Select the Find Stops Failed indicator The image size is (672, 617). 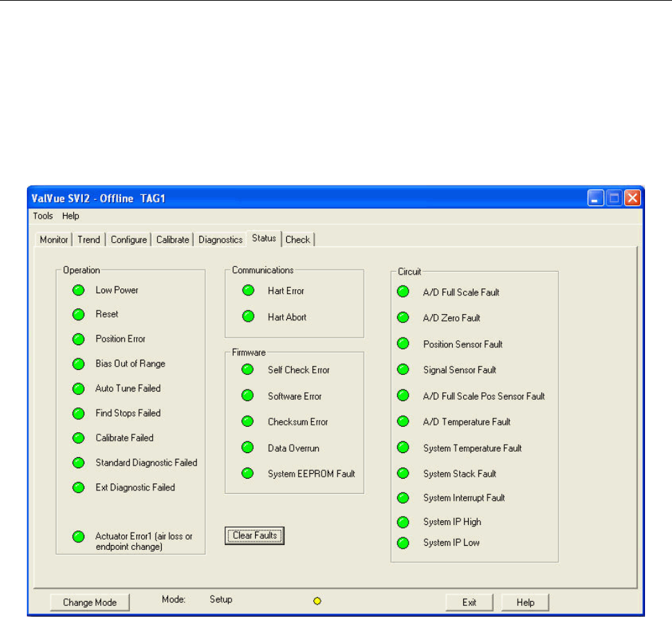coord(78,414)
